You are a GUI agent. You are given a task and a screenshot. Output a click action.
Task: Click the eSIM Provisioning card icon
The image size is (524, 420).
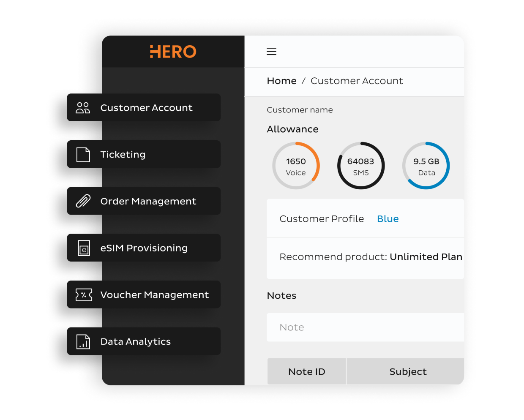point(84,248)
